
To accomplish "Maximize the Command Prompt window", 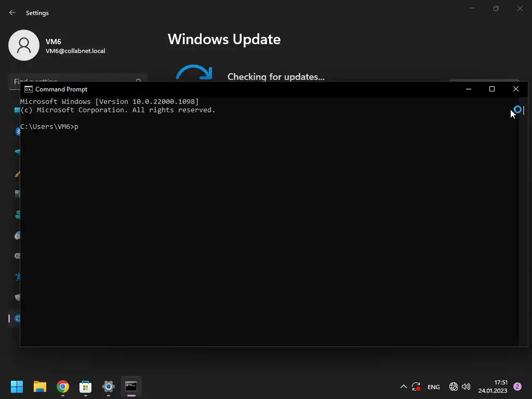I will point(492,89).
